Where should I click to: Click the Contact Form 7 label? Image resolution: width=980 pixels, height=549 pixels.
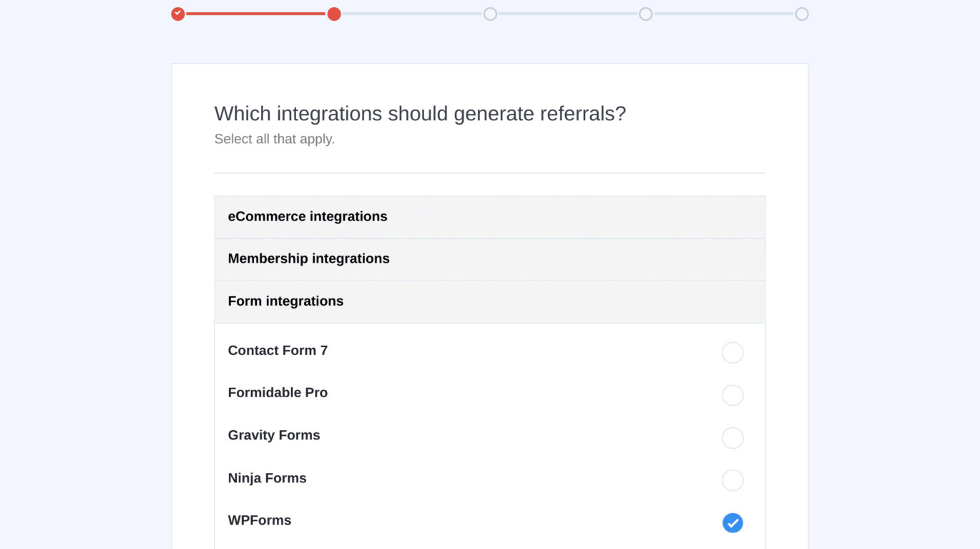coord(278,351)
